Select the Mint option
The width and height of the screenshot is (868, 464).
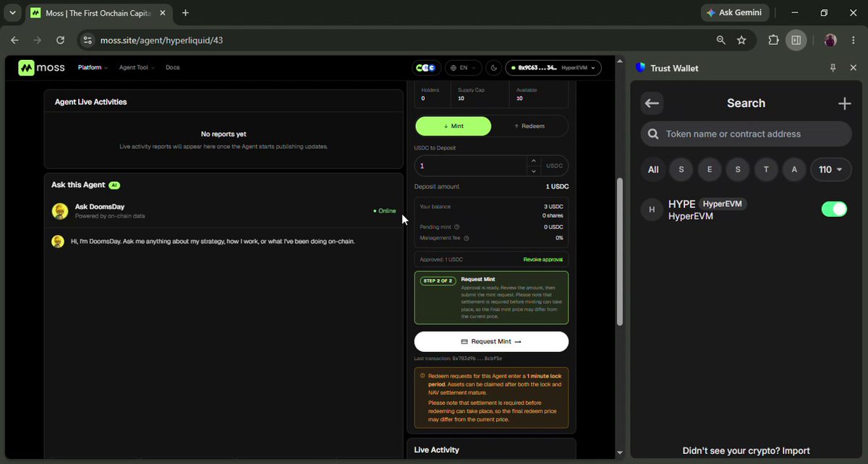tap(453, 126)
